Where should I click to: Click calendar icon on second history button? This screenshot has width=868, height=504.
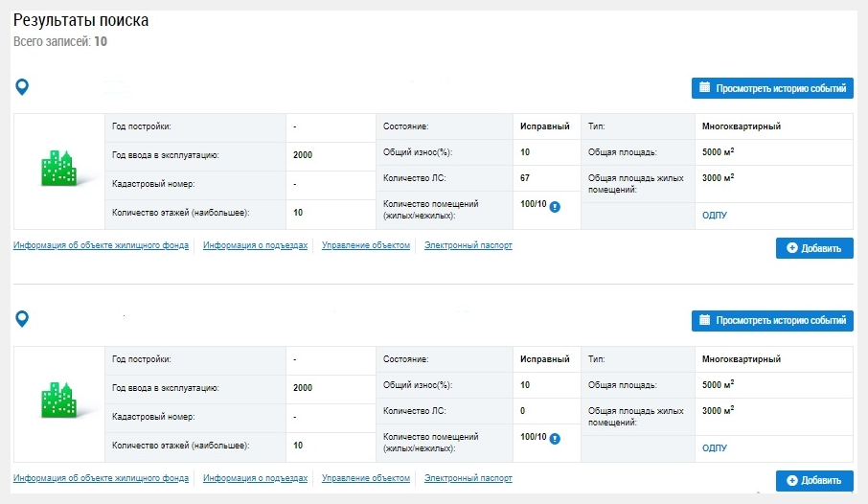(705, 320)
